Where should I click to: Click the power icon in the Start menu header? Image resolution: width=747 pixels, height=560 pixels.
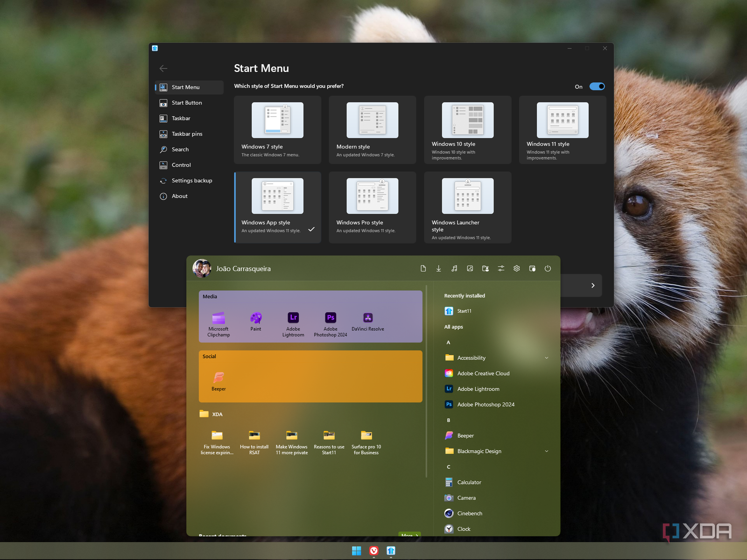548,268
